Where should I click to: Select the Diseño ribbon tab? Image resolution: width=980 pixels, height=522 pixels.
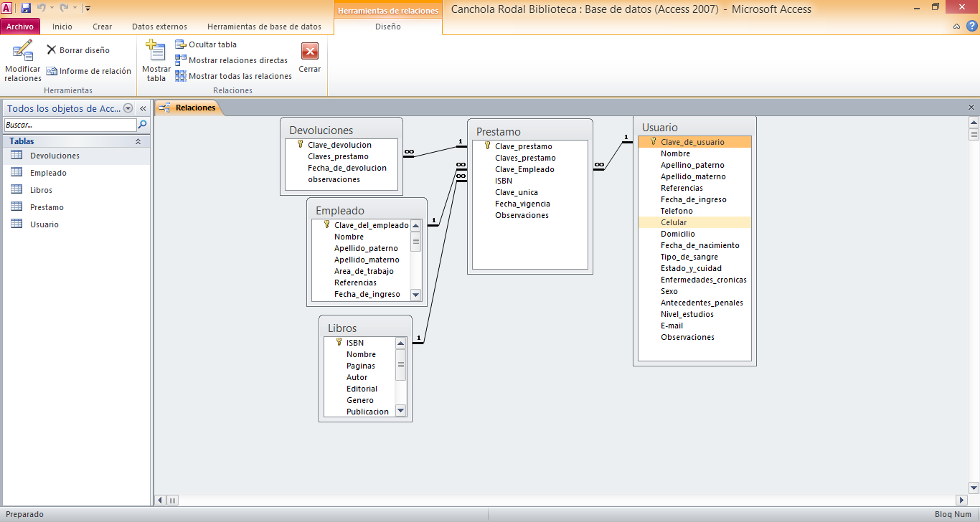[x=388, y=27]
